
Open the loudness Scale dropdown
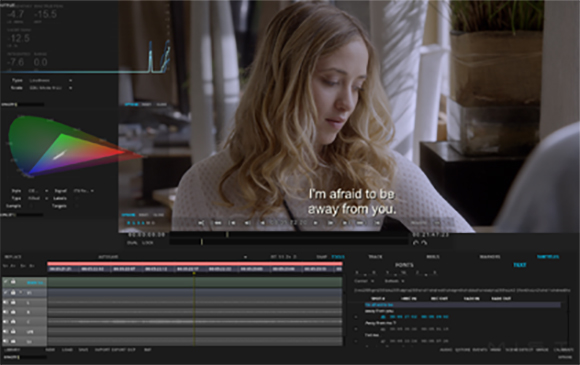50,88
